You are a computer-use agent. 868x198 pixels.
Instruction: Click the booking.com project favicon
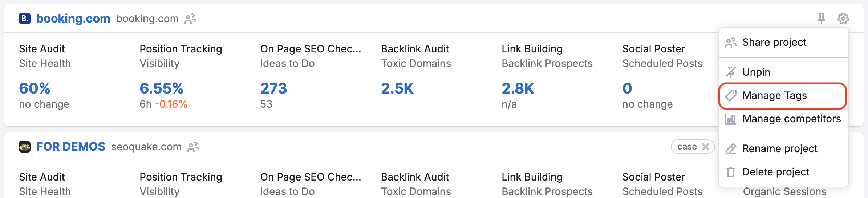click(25, 18)
